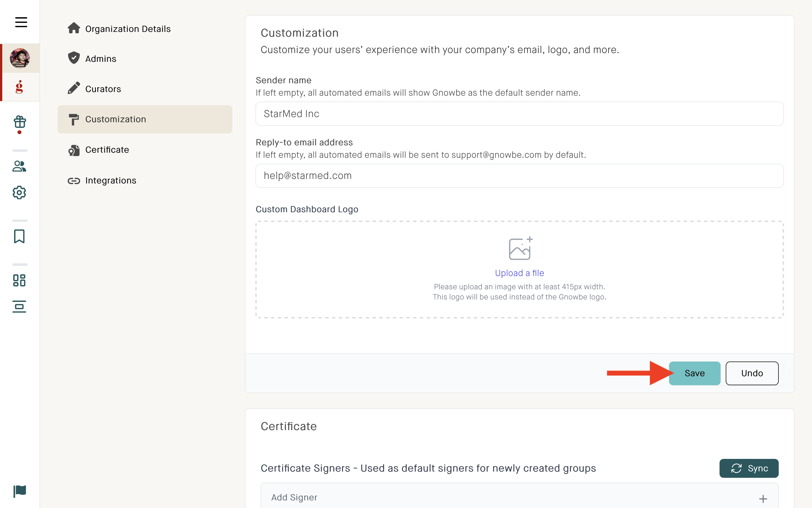The height and width of the screenshot is (508, 812).
Task: Select the red Gnowbe logo icon
Action: point(19,87)
